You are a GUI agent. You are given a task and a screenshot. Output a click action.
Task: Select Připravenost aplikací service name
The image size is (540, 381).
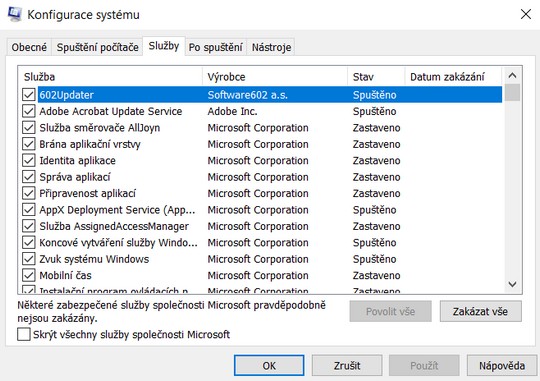click(x=87, y=193)
